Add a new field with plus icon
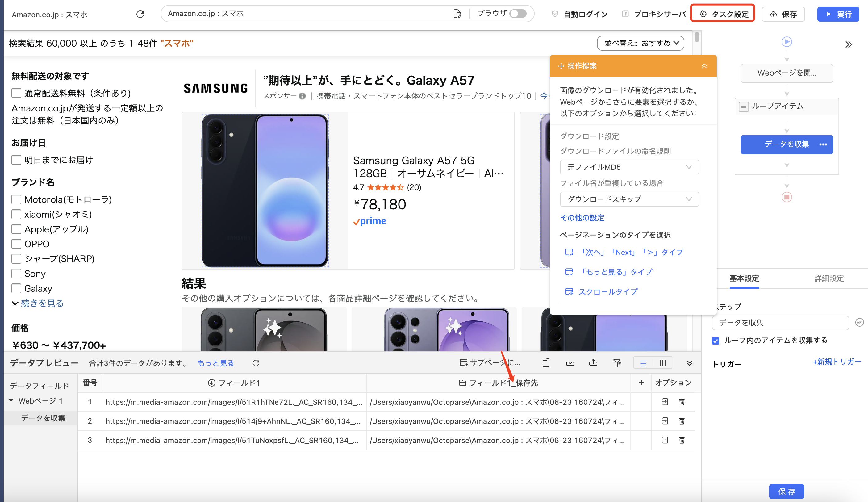Screen dimensions: 868x502 (641, 383)
